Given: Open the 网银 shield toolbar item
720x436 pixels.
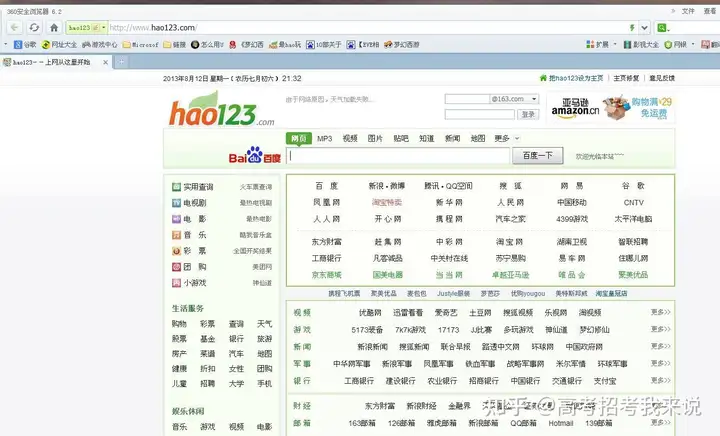Looking at the screenshot, I should tap(675, 45).
